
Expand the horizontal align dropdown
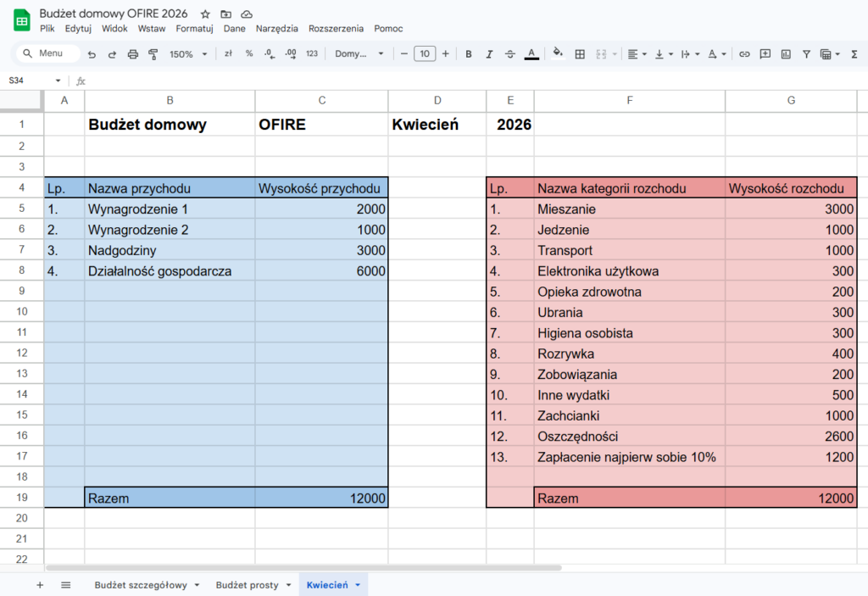(637, 54)
